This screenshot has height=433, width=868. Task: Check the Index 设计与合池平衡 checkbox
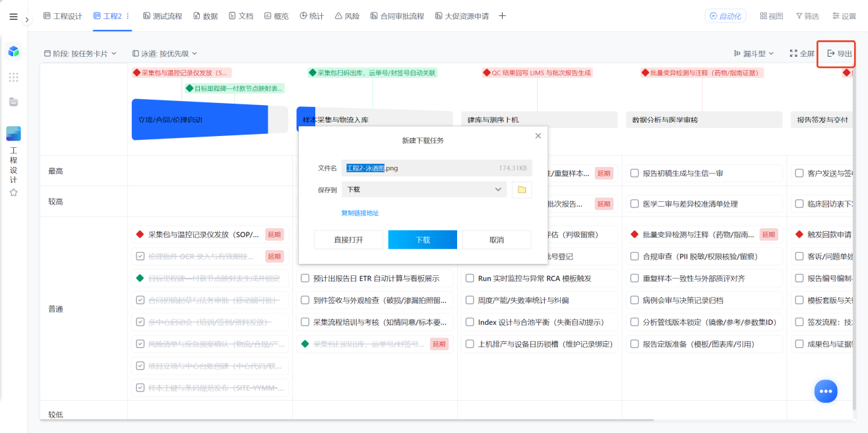(470, 322)
